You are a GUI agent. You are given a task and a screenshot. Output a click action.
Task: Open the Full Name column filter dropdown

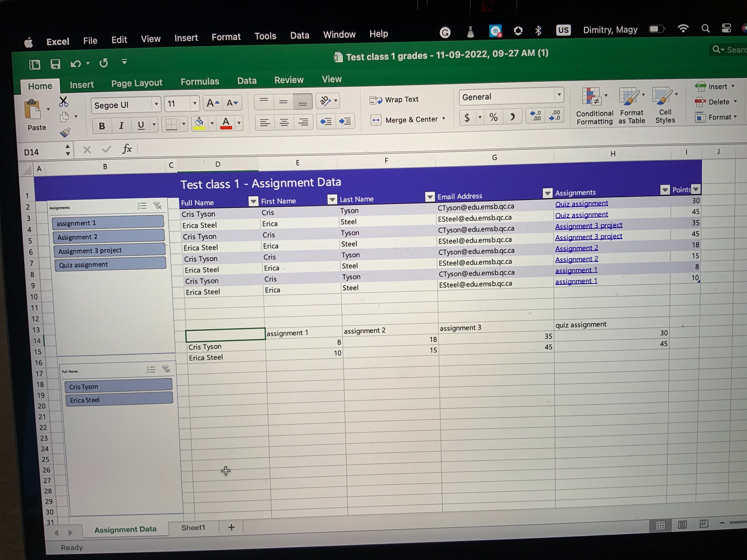pos(253,201)
